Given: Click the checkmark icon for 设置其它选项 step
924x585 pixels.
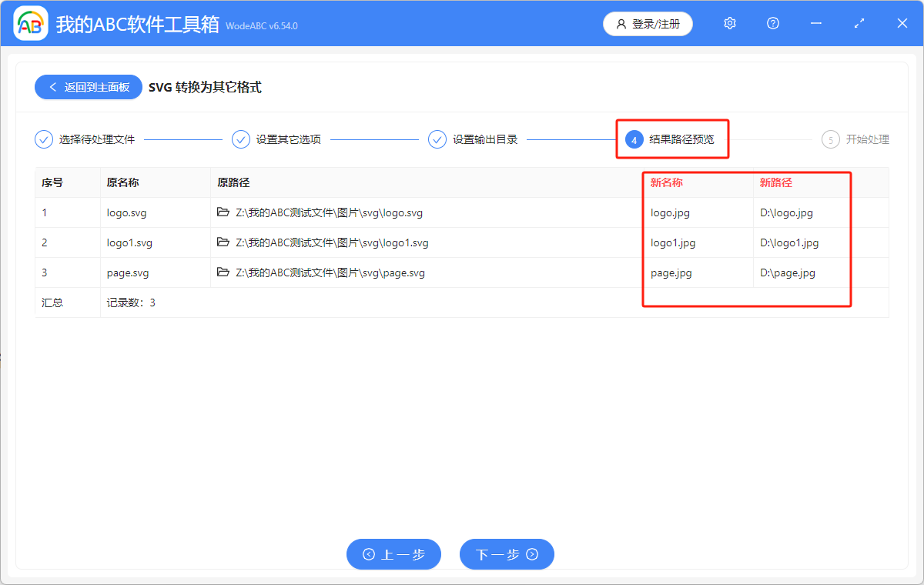Looking at the screenshot, I should coord(241,139).
